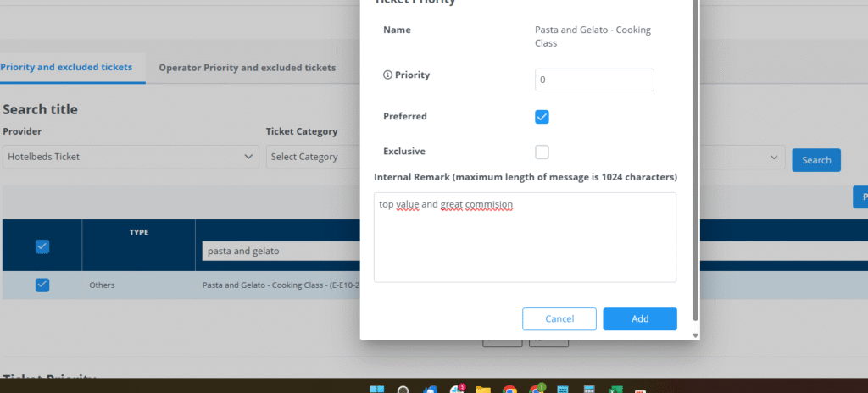Click into the Priority number field
Screen dimensions: 868x393
coord(594,80)
